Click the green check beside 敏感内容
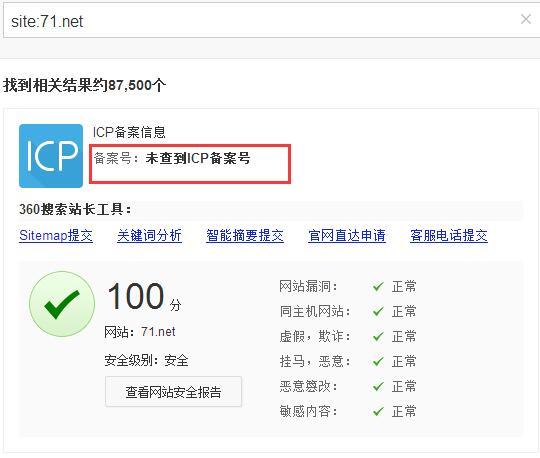This screenshot has height=458, width=540. [378, 411]
